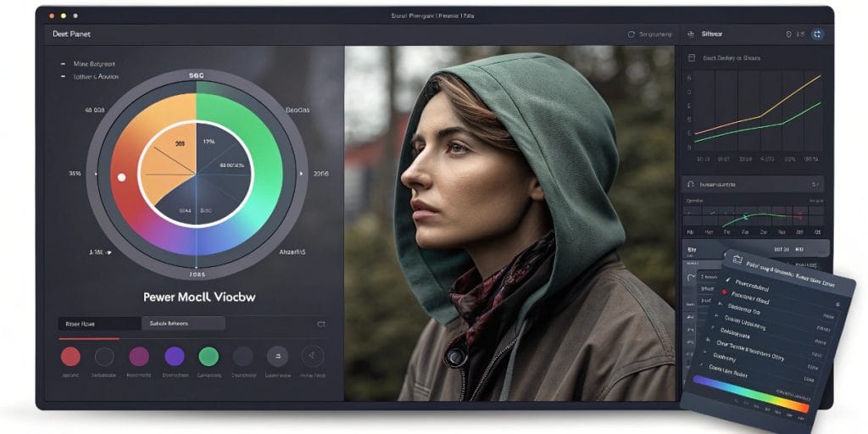Expand the dropdown right of the headphones row
Screen dimensions: 868x434
coord(815,184)
